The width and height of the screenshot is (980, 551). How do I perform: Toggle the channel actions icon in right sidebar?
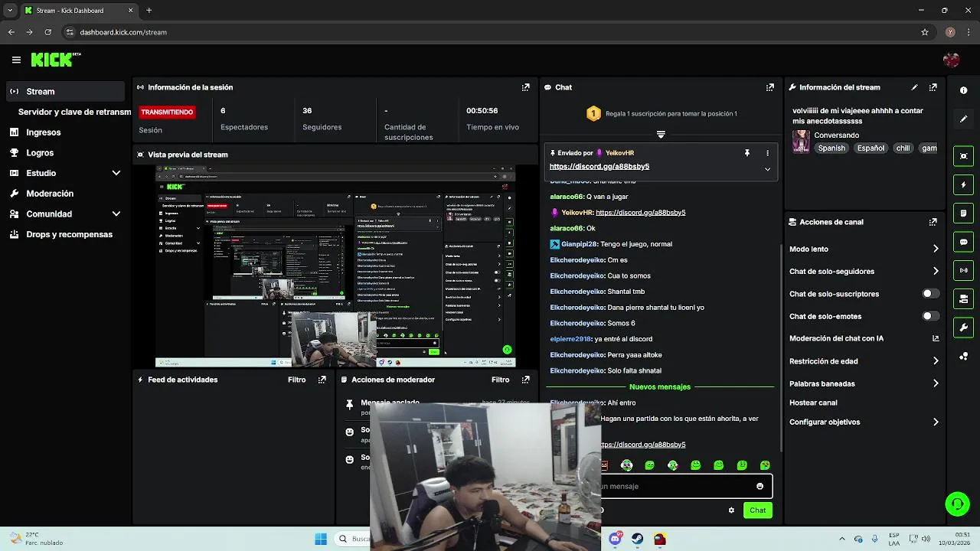tap(963, 298)
